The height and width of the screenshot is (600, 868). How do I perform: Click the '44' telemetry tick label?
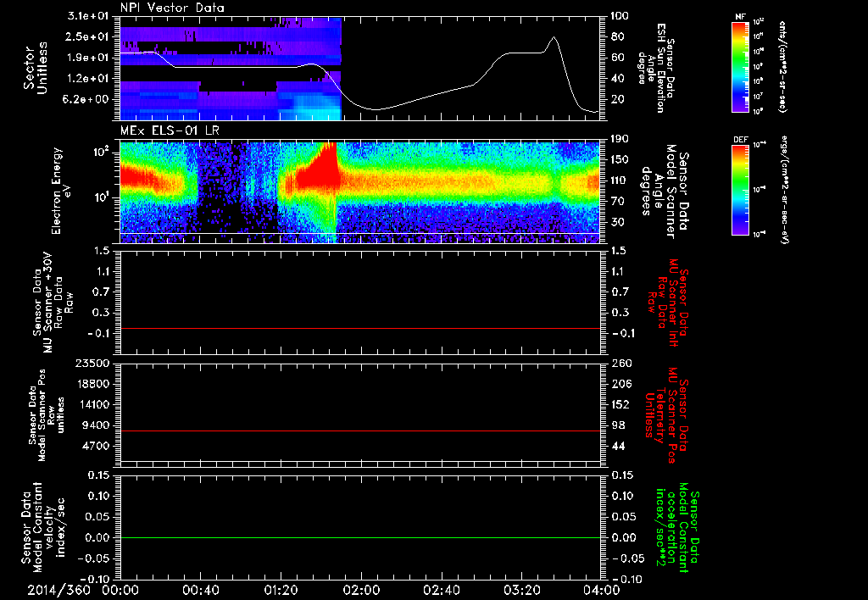[618, 446]
